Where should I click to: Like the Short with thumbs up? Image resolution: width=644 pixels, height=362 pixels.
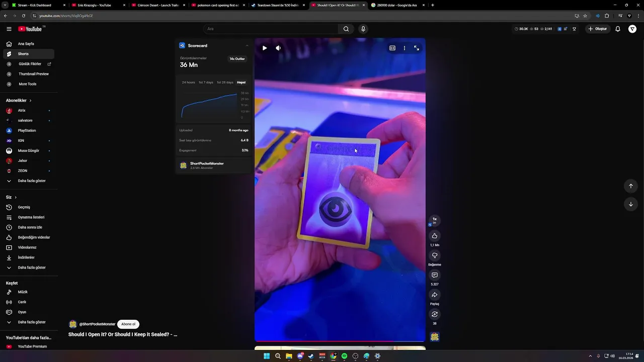(x=435, y=236)
